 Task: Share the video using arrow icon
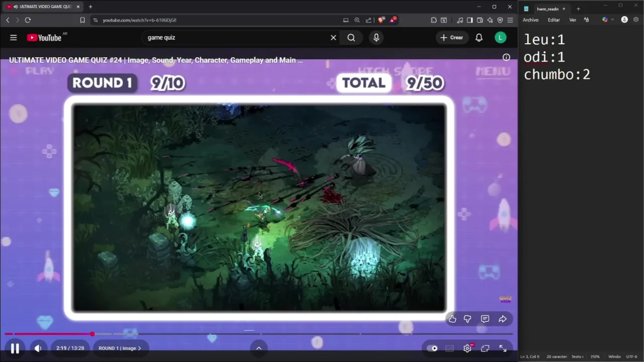click(x=503, y=319)
